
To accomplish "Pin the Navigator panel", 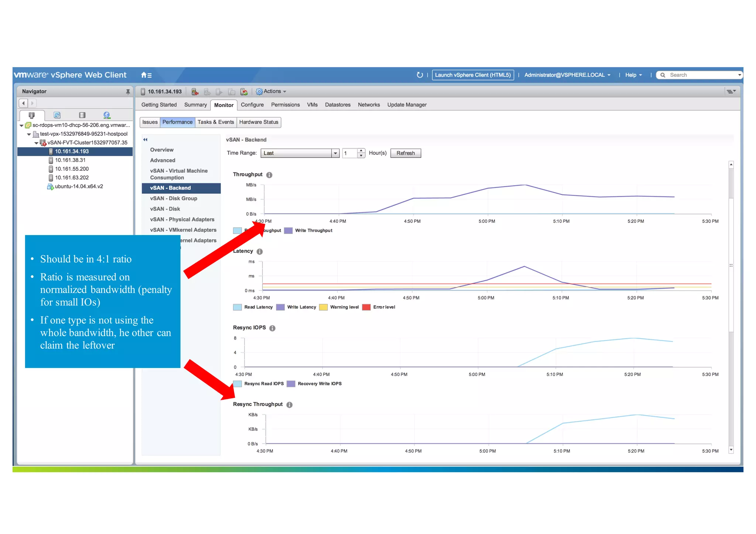I will tap(128, 92).
